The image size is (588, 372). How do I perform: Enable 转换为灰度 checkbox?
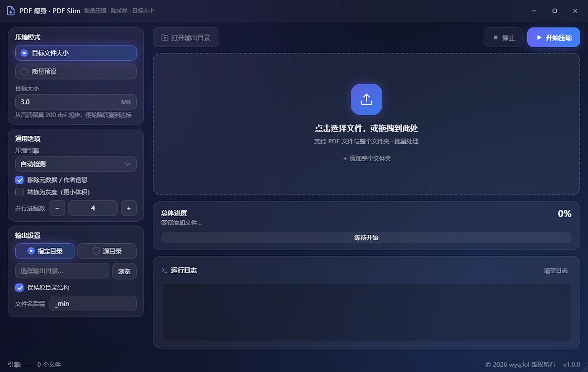(x=19, y=192)
